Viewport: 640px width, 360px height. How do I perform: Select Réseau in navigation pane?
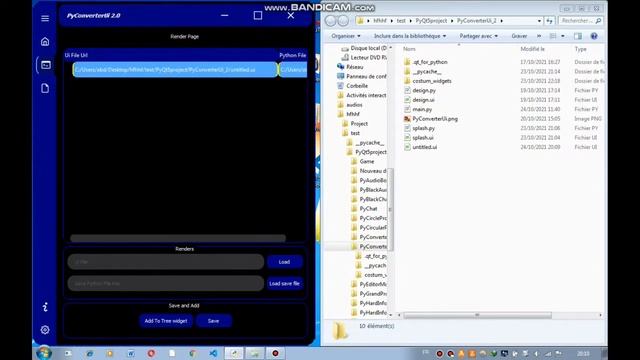(354, 67)
